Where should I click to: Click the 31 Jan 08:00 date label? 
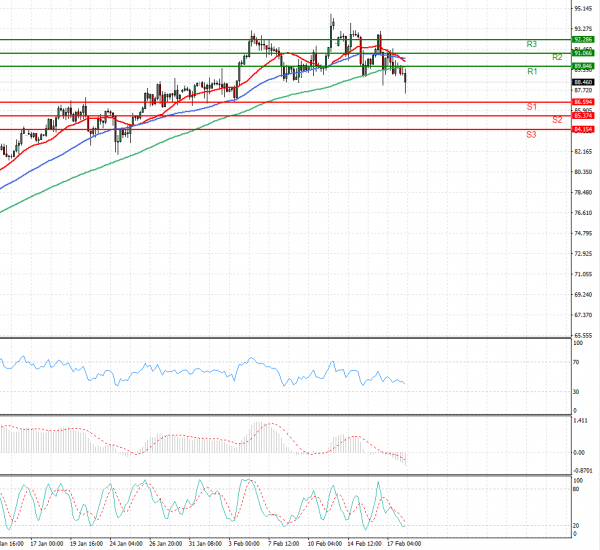(x=205, y=543)
